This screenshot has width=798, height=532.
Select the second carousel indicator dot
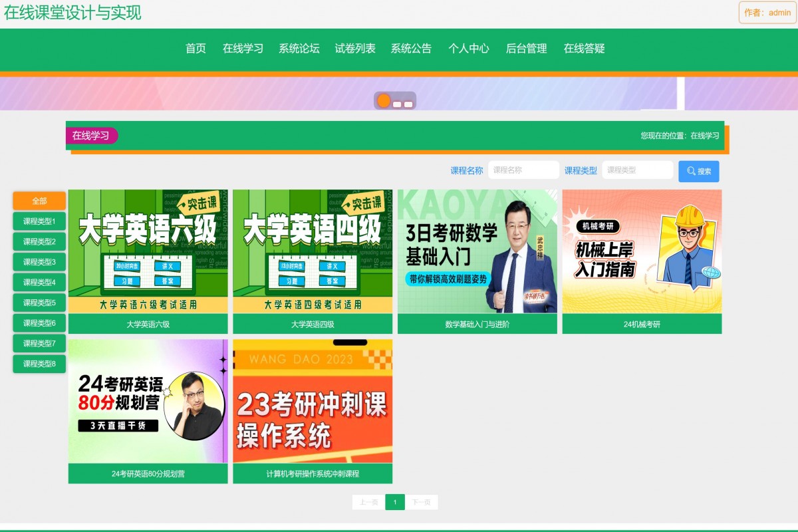point(396,104)
